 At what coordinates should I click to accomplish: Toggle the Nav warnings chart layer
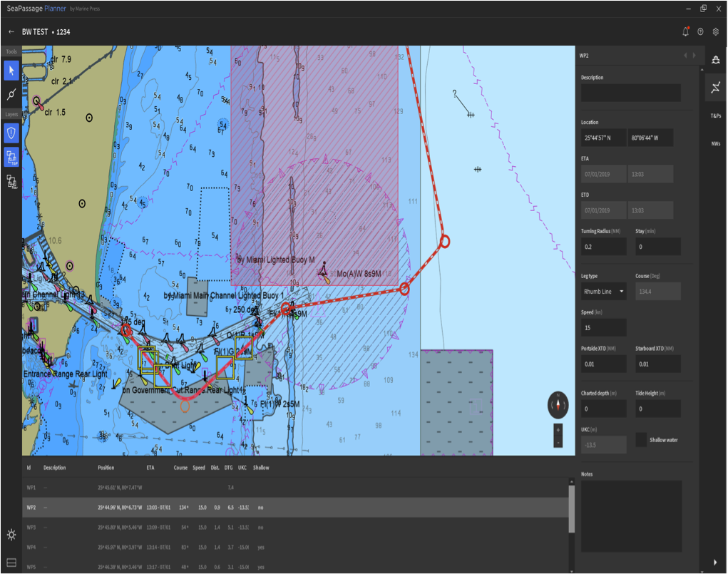click(x=11, y=181)
